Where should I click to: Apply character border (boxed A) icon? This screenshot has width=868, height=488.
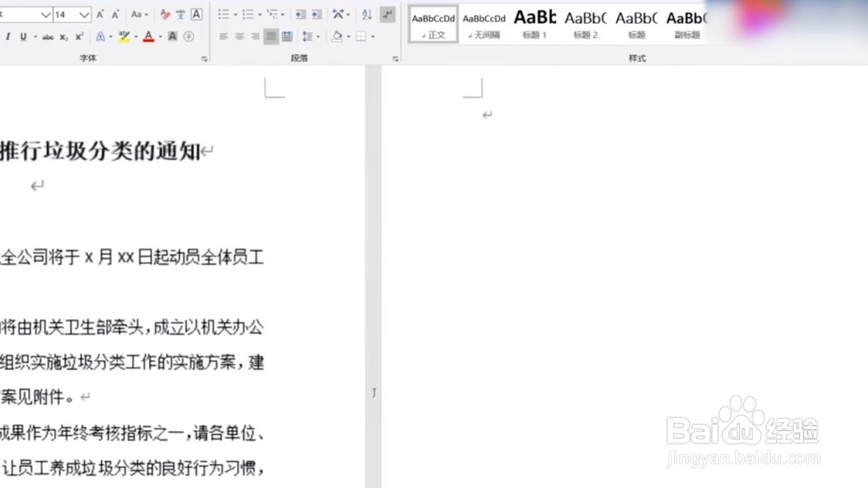click(197, 14)
